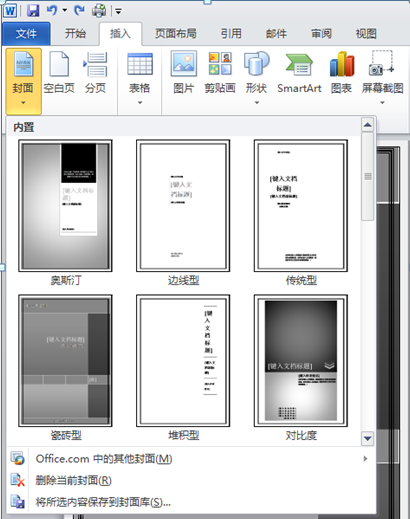Image resolution: width=410 pixels, height=519 pixels.
Task: Click the gallery scroll up arrow
Action: [367, 125]
